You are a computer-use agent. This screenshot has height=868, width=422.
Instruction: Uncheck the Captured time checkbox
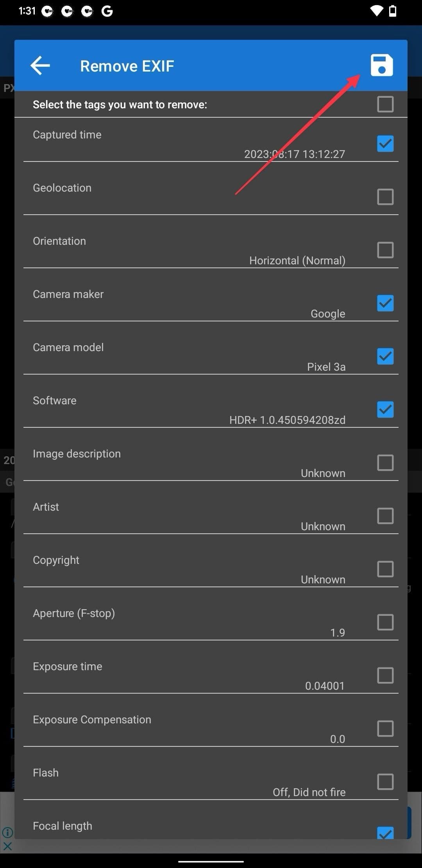(385, 143)
